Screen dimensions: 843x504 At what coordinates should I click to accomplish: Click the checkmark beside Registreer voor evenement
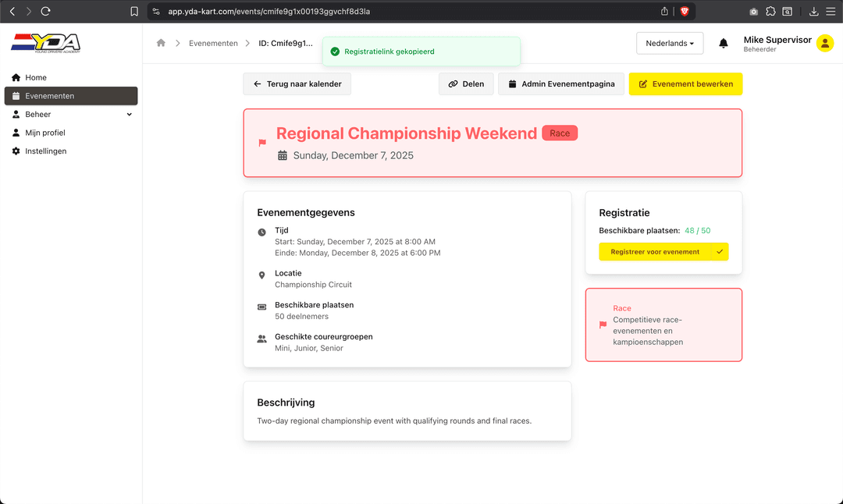[x=720, y=252]
